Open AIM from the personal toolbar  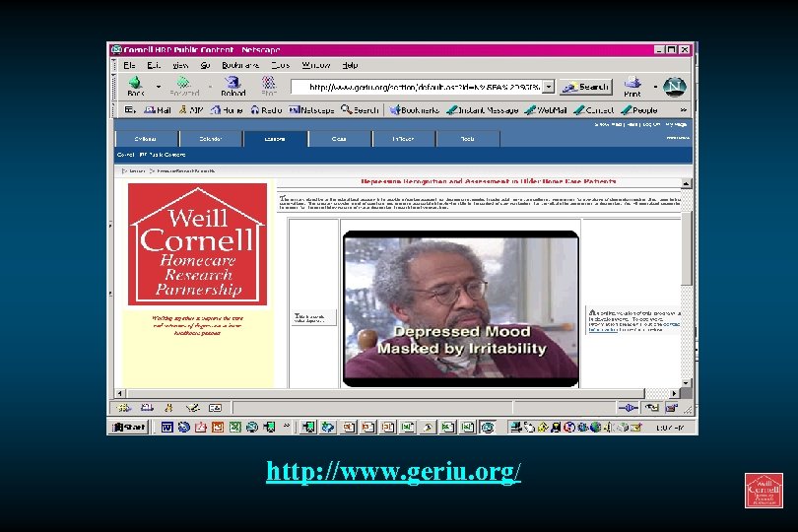(191, 110)
